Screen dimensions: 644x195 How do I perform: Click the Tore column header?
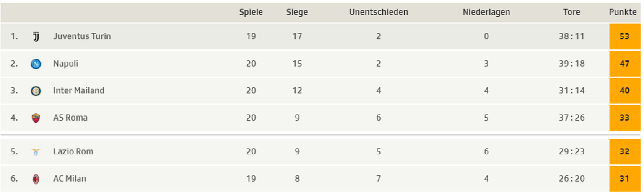[x=571, y=12]
